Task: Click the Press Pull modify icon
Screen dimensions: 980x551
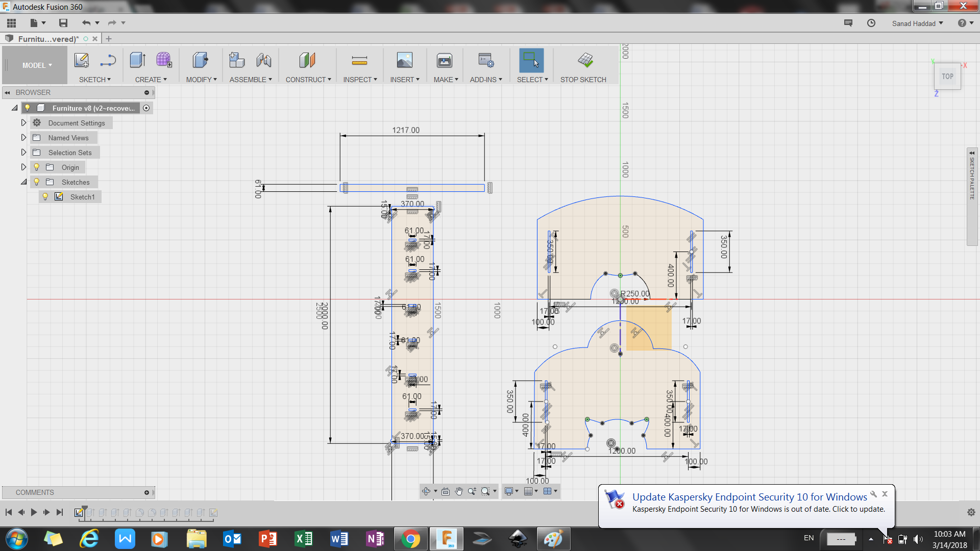Action: click(200, 60)
